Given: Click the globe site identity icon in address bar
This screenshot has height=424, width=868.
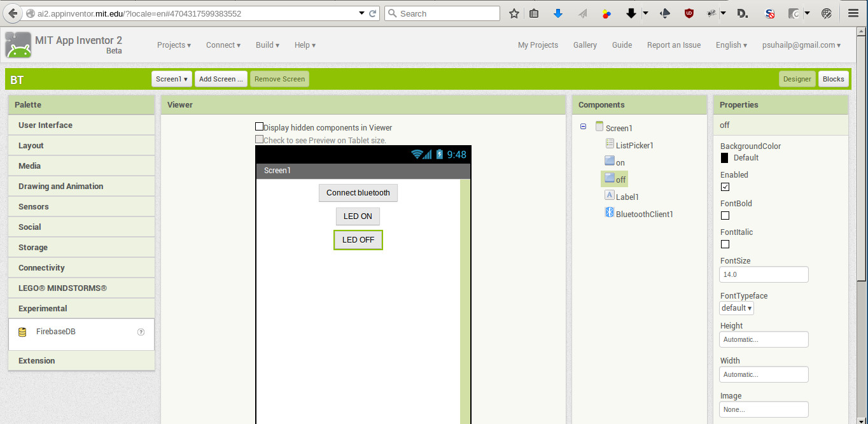Looking at the screenshot, I should 31,13.
